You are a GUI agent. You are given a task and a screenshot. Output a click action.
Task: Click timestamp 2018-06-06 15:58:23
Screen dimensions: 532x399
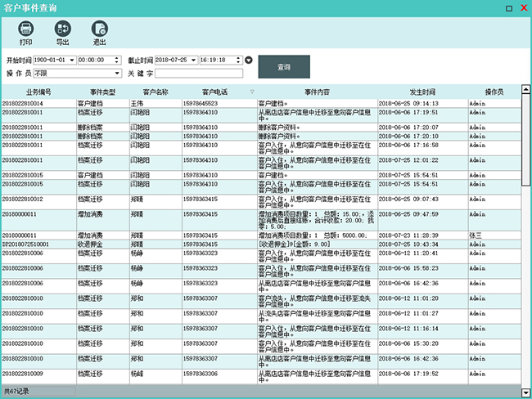(x=408, y=268)
